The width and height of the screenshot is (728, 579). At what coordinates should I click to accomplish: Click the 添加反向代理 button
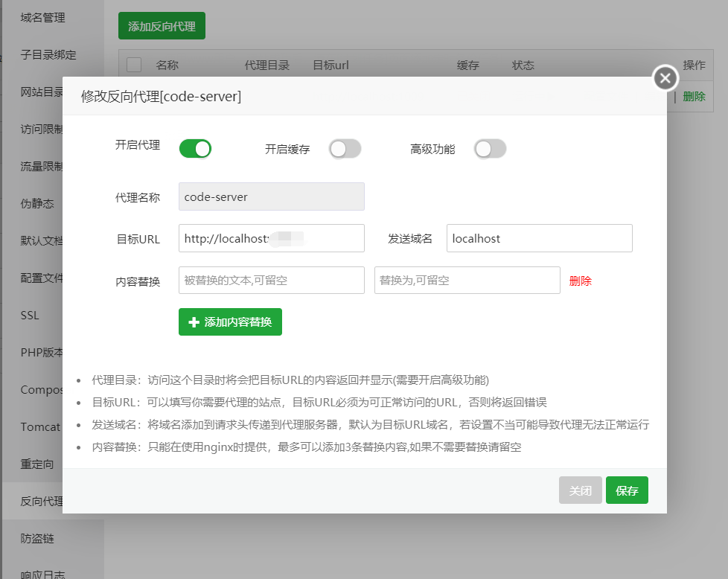tap(162, 26)
